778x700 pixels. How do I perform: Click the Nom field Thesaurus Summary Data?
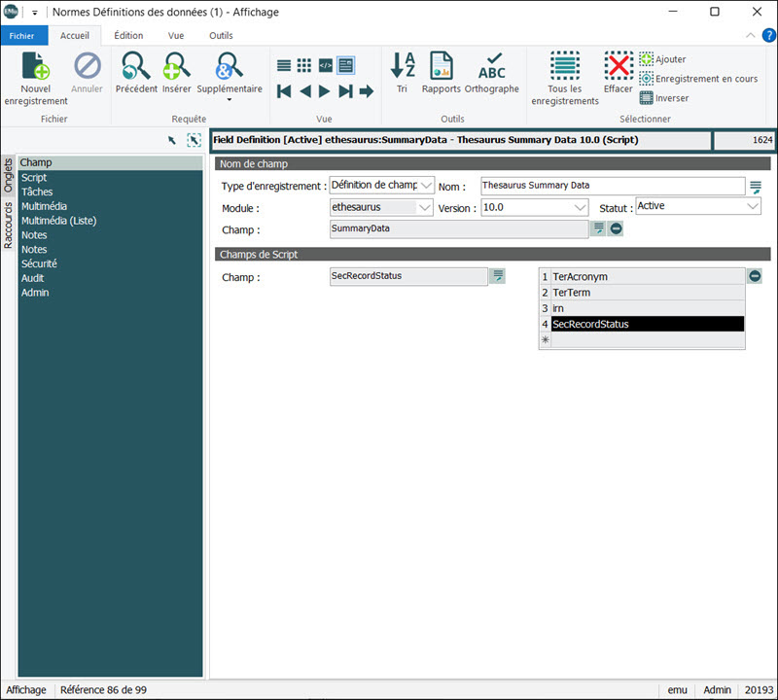pyautogui.click(x=613, y=186)
